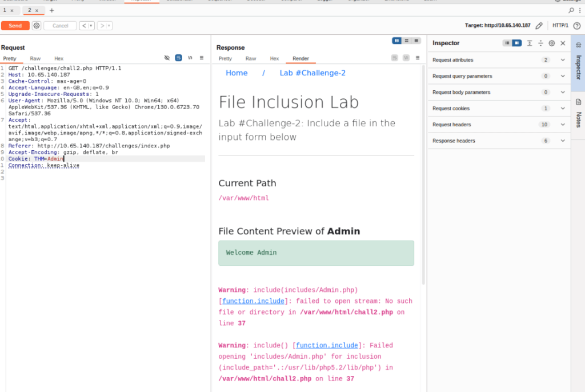Open the Notes side tab
This screenshot has width=585, height=392.
[x=578, y=114]
